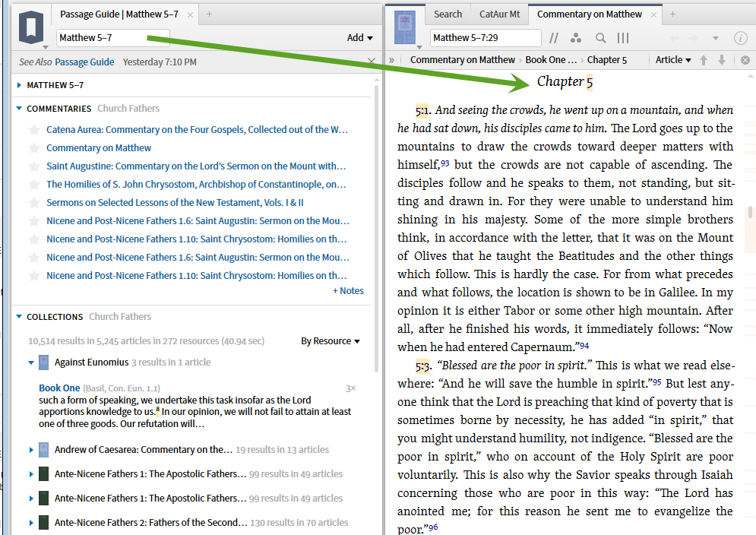Open footnote 95 marker
The image size is (756, 535).
pyautogui.click(x=657, y=382)
